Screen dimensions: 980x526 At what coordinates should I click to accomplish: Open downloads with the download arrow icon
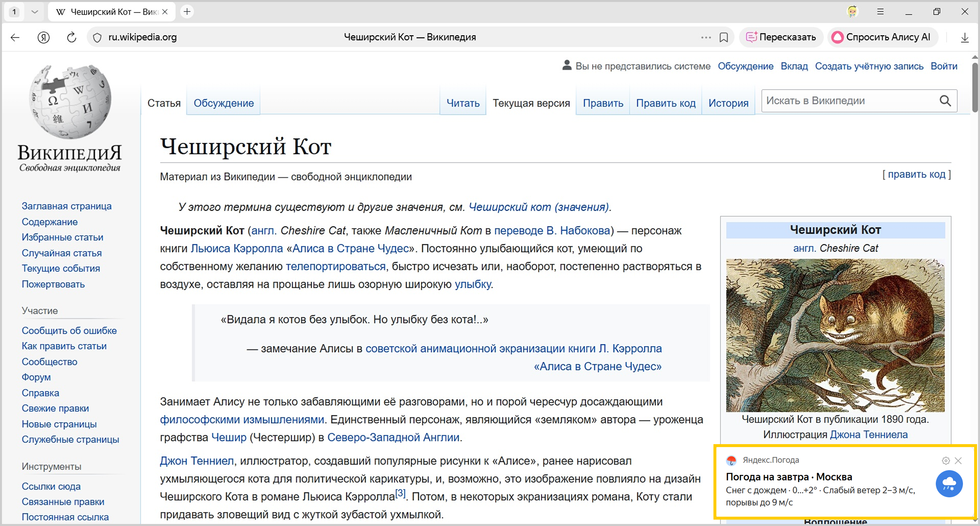pyautogui.click(x=964, y=37)
